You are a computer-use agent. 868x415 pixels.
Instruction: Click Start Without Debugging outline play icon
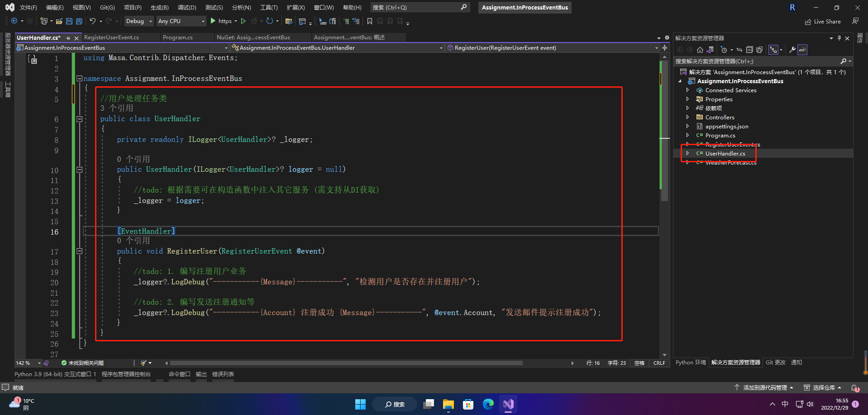pos(243,21)
